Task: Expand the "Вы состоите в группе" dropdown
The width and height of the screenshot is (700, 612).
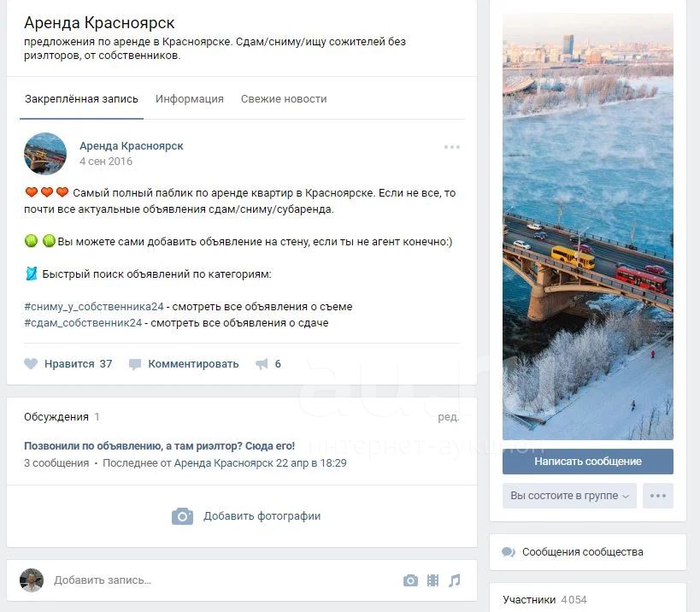Action: point(569,496)
